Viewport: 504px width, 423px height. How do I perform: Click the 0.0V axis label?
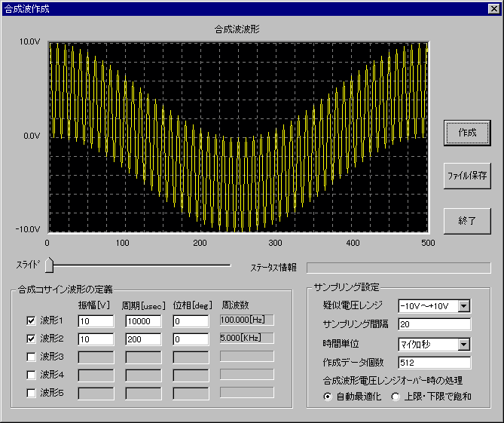coord(32,136)
